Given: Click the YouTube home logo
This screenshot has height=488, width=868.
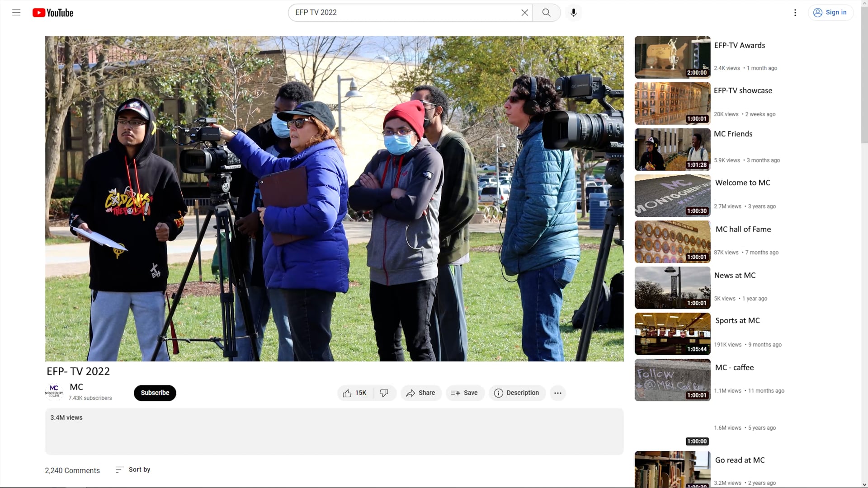Looking at the screenshot, I should click(53, 13).
